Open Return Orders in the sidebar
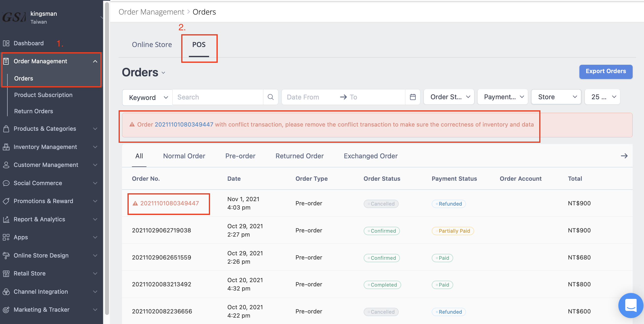The image size is (644, 324). click(x=34, y=111)
